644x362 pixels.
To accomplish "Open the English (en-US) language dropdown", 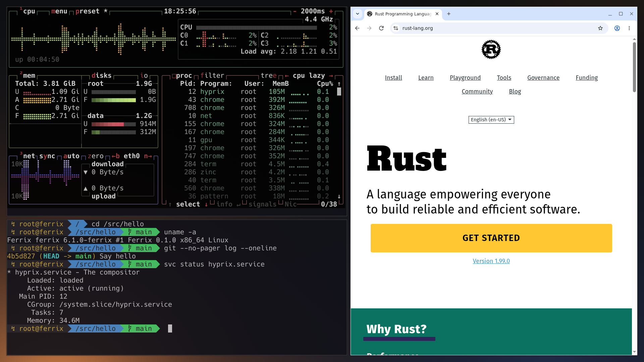I will 491,120.
